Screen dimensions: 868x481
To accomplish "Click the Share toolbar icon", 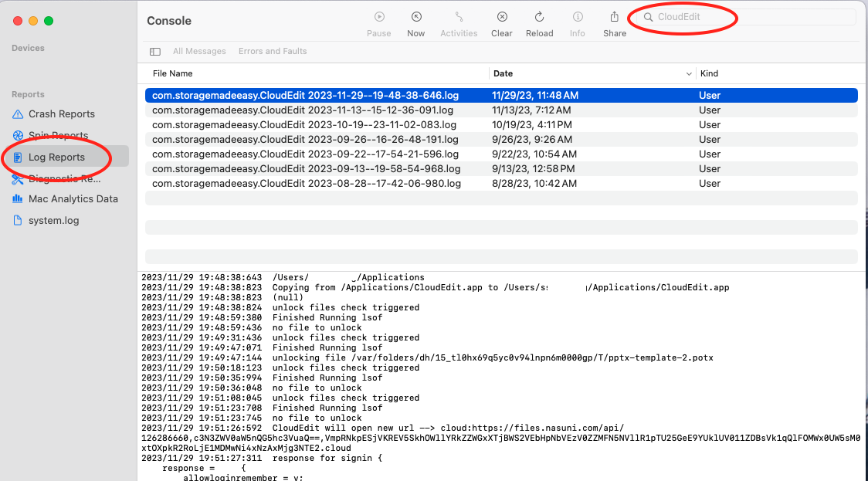I will point(615,17).
